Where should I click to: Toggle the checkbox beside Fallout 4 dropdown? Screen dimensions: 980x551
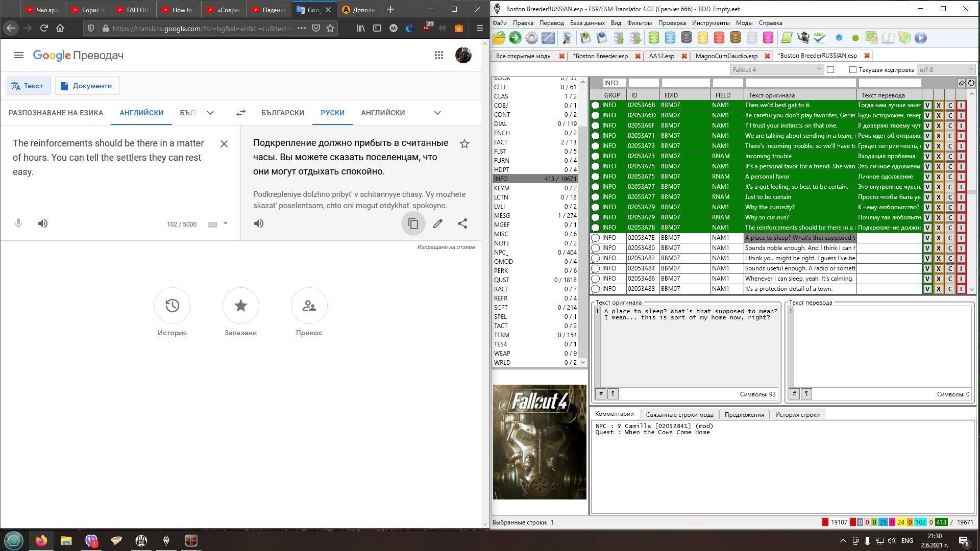point(830,70)
